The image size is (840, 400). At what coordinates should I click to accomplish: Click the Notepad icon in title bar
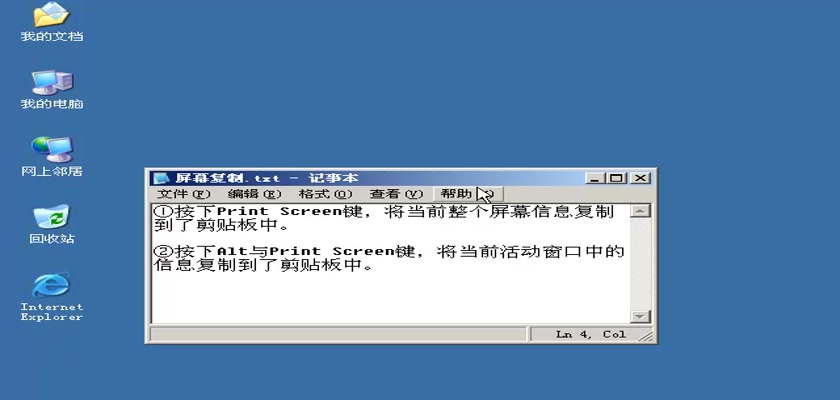[x=160, y=178]
